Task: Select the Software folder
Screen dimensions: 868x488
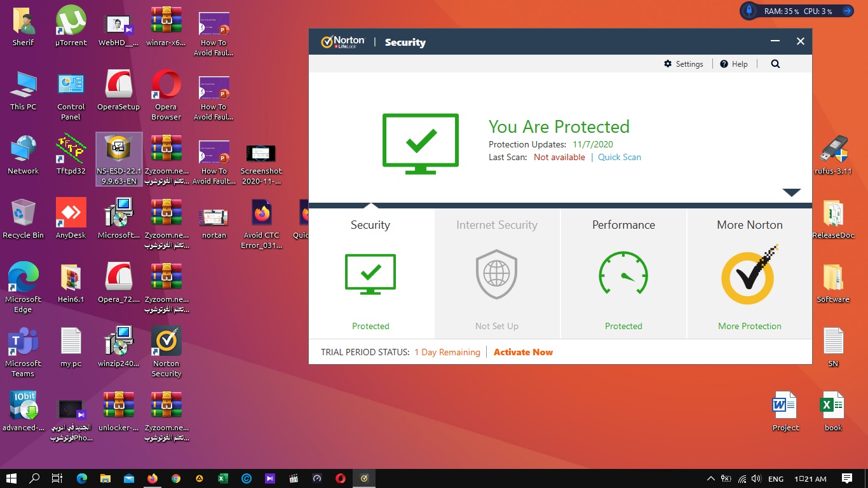Action: tap(833, 283)
